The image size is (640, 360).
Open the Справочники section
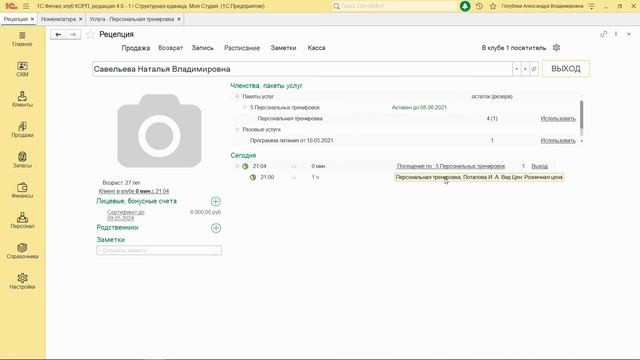pos(22,251)
